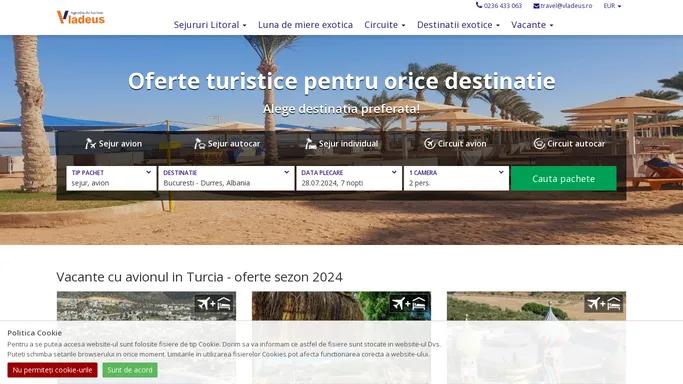This screenshot has width=683, height=384.
Task: Open the Data plecare dropdown
Action: (349, 178)
